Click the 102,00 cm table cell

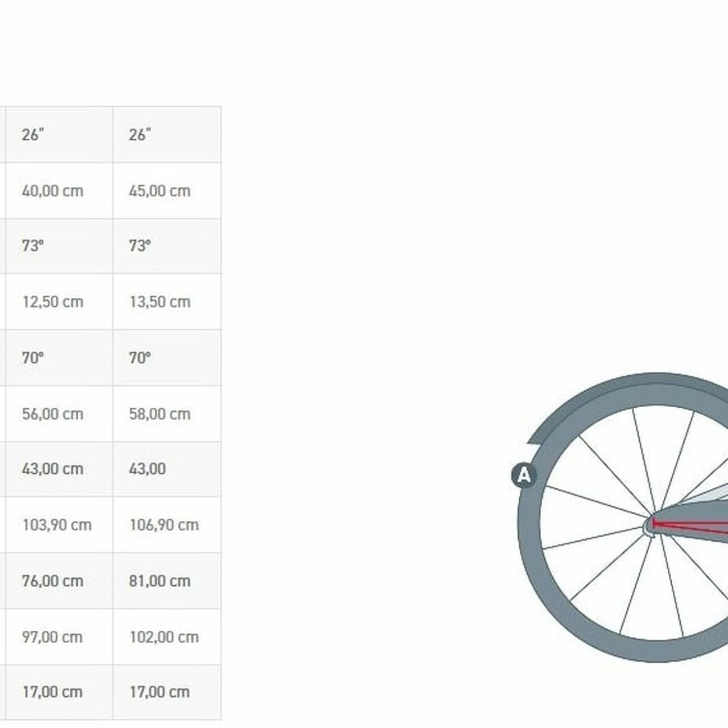[164, 636]
